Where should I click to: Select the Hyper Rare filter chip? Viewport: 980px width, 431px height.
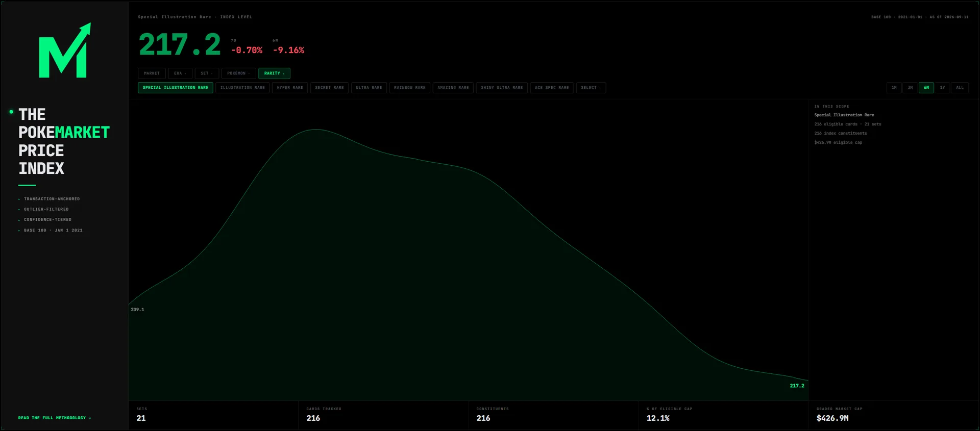pyautogui.click(x=290, y=88)
